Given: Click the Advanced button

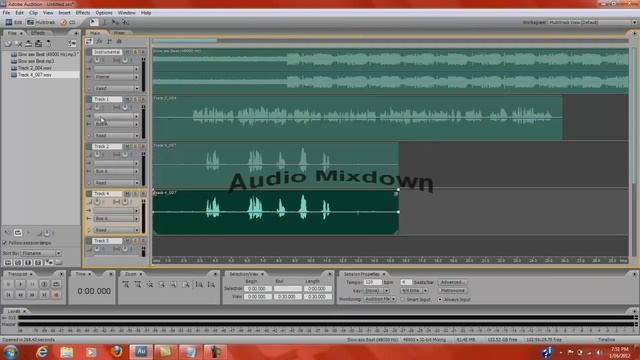Looking at the screenshot, I should (453, 282).
